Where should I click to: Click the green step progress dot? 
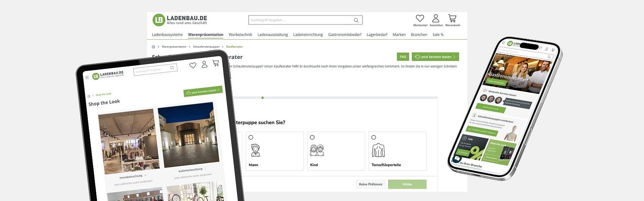pos(263,98)
